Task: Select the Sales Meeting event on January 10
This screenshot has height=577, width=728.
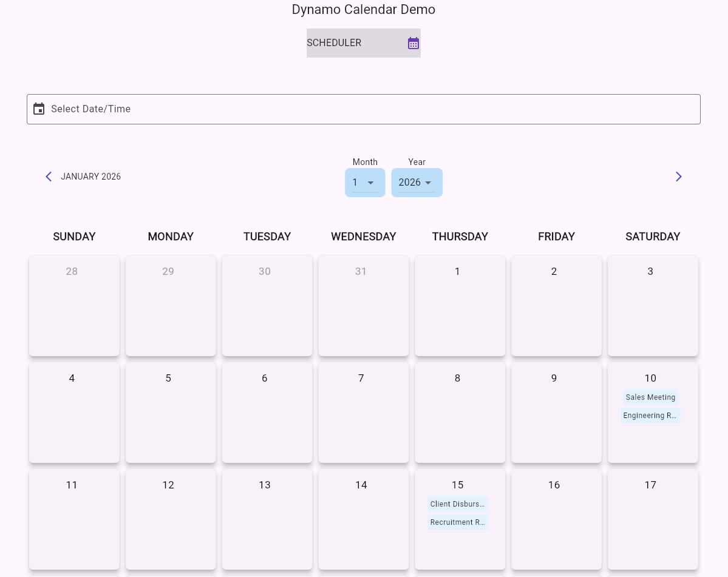Action: tap(650, 397)
